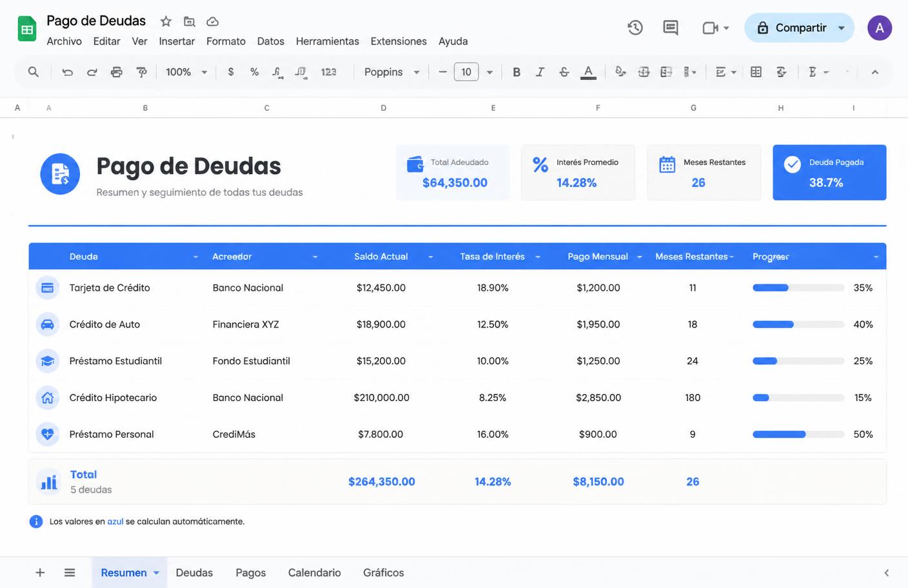The height and width of the screenshot is (588, 908).
Task: Toggle bold formatting
Action: 517,72
